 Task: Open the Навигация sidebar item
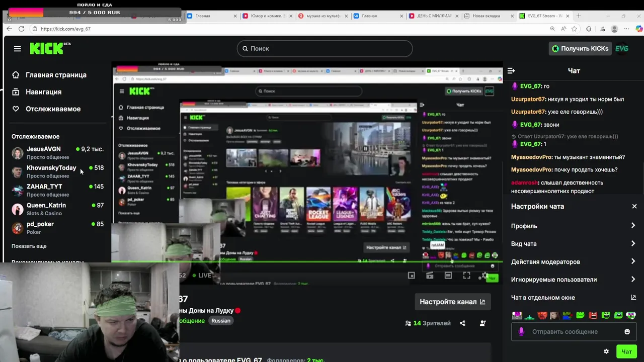(37, 92)
